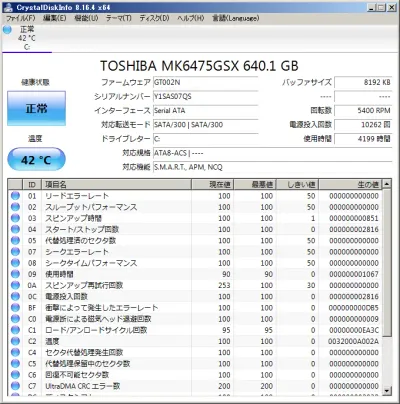Click the status orb for 08 シークタイムパフォーマンス
Image resolution: width=400 pixels, height=404 pixels.
[x=15, y=263]
